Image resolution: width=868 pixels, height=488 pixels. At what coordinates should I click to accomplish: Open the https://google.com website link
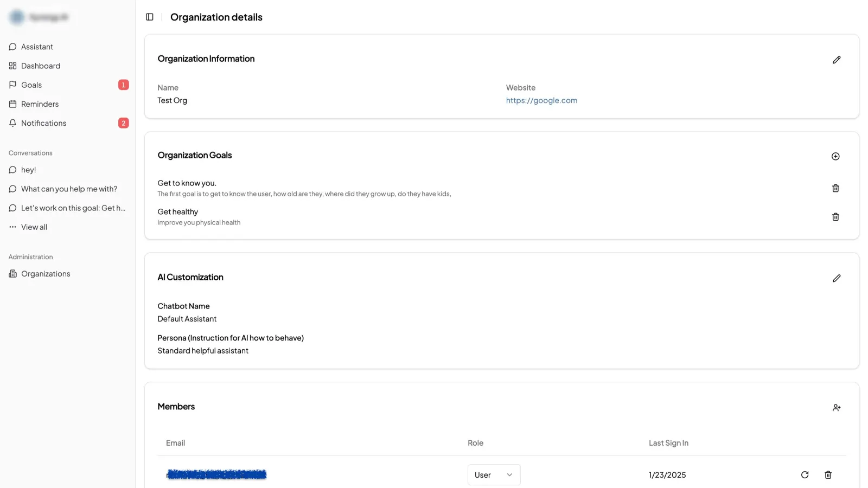541,100
